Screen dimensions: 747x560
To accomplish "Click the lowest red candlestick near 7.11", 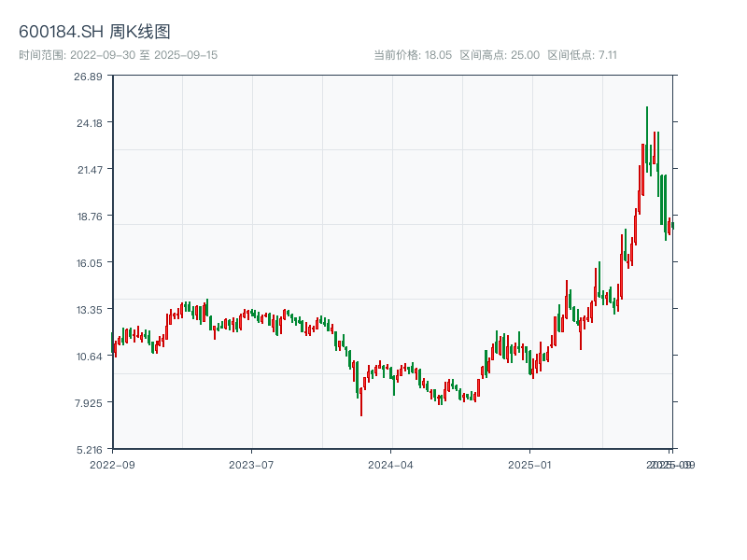I will pyautogui.click(x=361, y=402).
